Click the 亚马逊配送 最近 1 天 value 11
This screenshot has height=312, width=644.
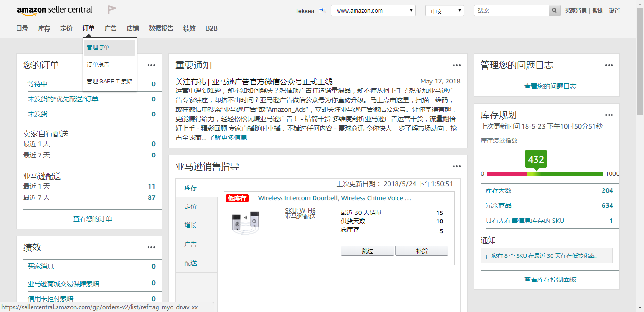tap(151, 186)
